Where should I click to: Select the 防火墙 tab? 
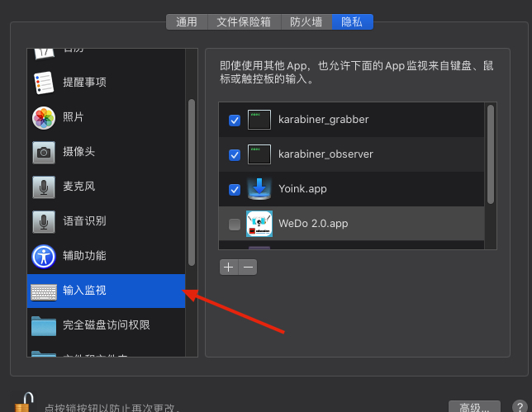306,22
